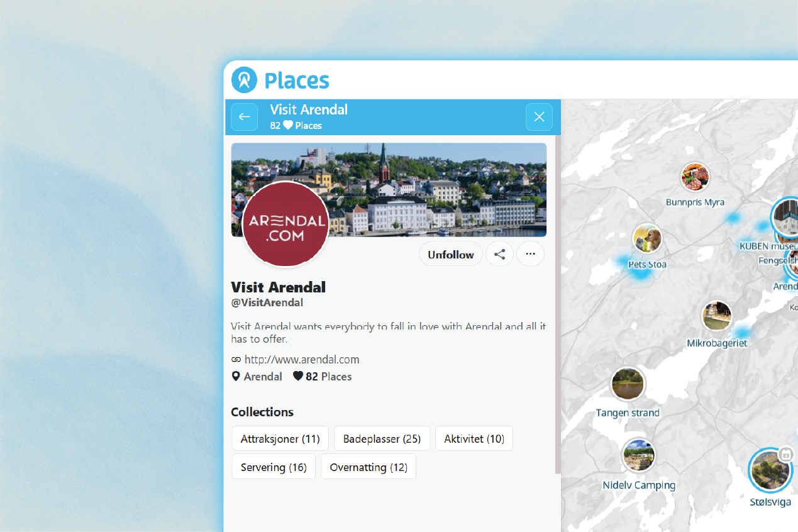Viewport: 798px width, 532px height.
Task: Open the Servering (16) collection
Action: (x=274, y=467)
